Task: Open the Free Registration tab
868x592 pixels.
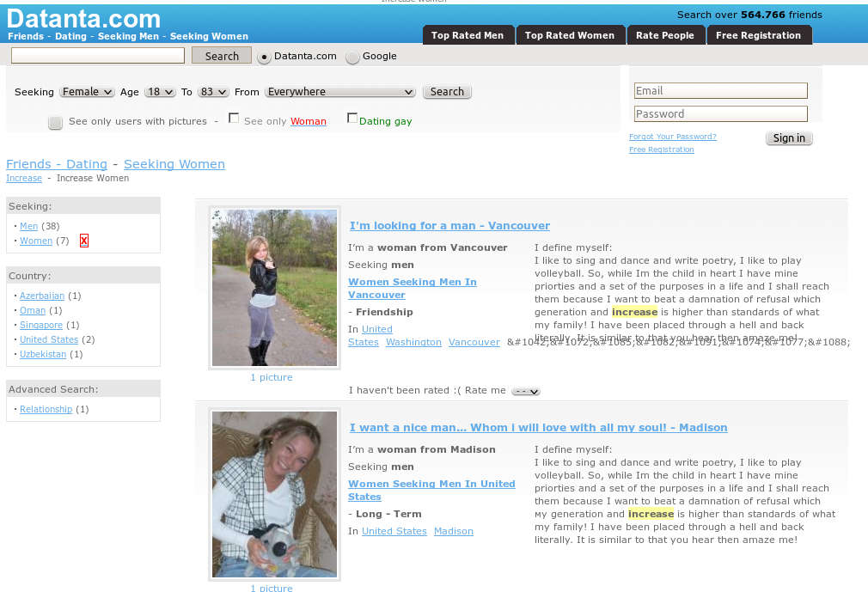Action: (758, 35)
